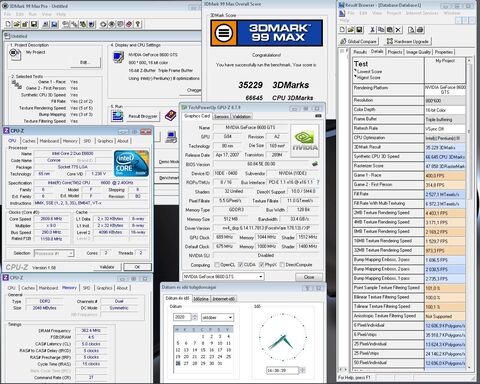Screen dimensions: 480x384
Task: Toggle OpenCL checkbox in GPU-Z
Action: [217, 265]
